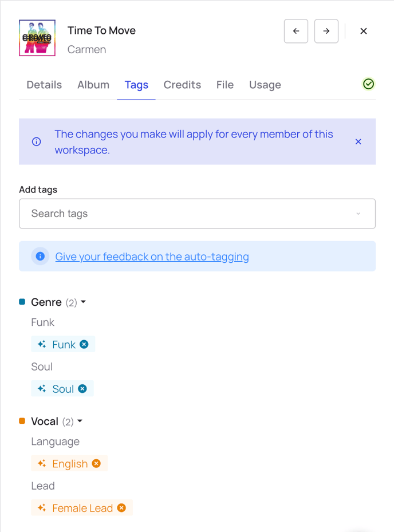Remove the English language tag
Viewport: 394px width, 532px height.
[x=96, y=463]
